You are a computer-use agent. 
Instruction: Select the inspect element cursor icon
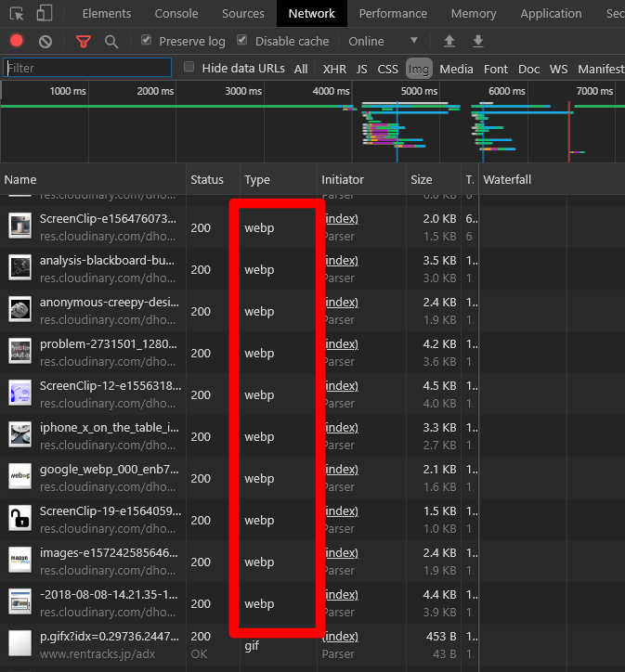click(x=17, y=14)
